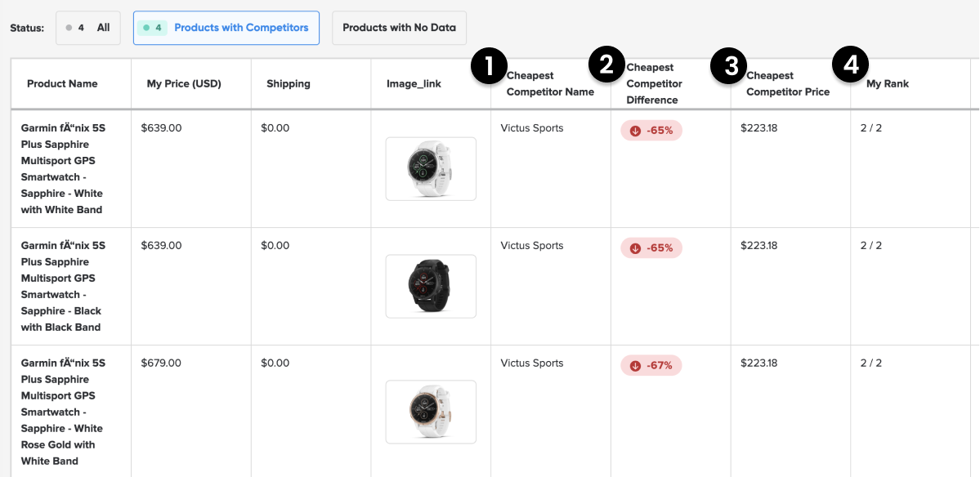Viewport: 980px width, 477px height.
Task: Click the -65% badge in first row
Action: (651, 131)
